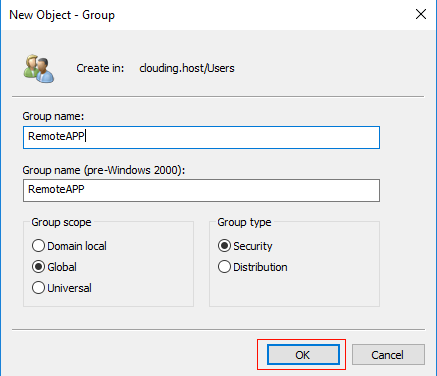Click the clouding.host/Users path text

click(x=187, y=68)
